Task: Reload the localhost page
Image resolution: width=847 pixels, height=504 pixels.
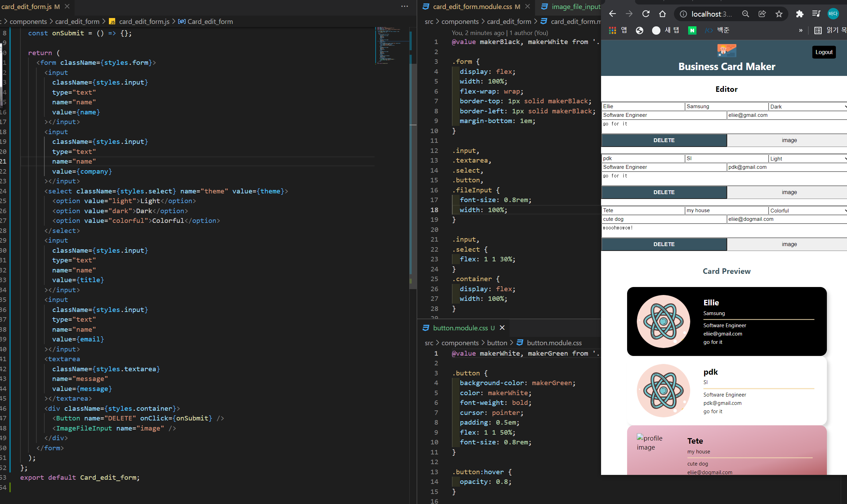Action: click(645, 14)
